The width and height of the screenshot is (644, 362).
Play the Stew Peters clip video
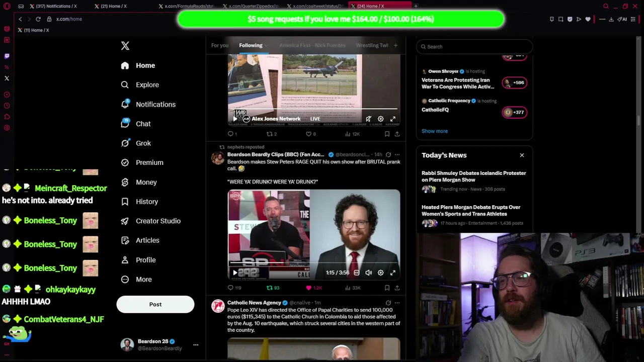coord(235,273)
